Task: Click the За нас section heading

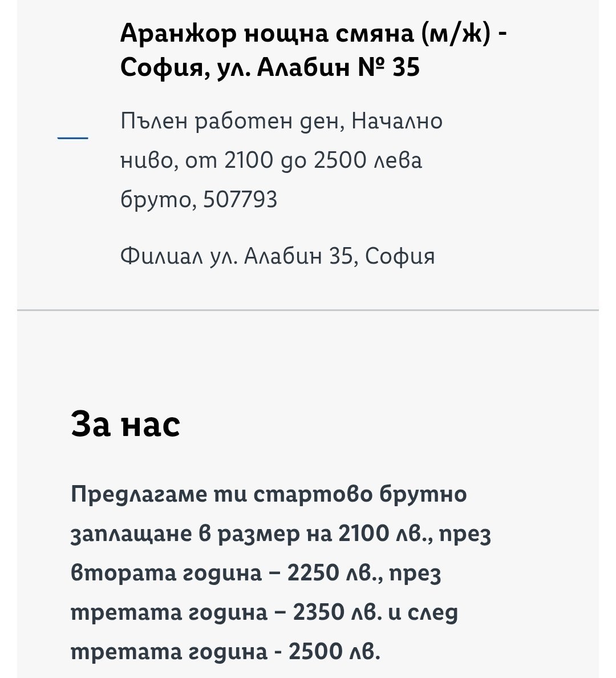Action: click(x=125, y=425)
